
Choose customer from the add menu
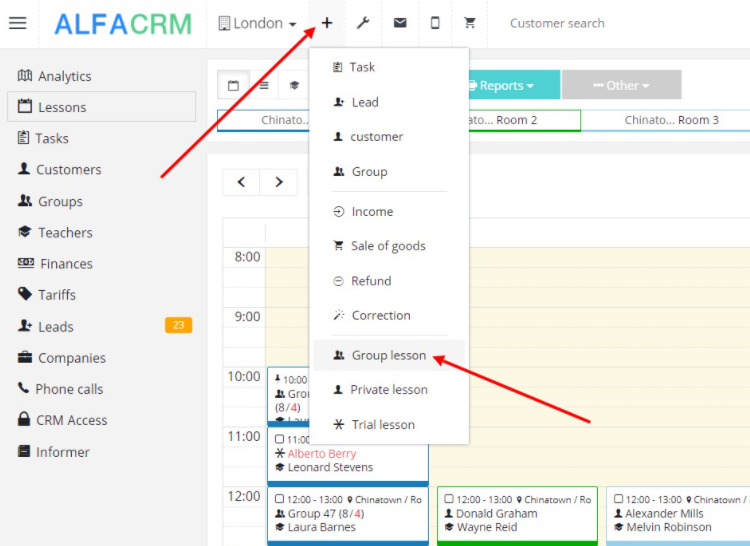389,137
